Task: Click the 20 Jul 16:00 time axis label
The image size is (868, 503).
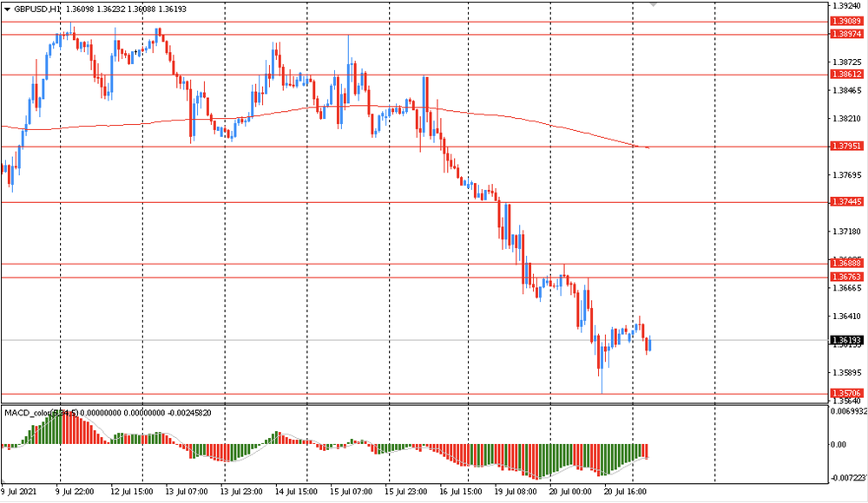Action: pyautogui.click(x=625, y=492)
